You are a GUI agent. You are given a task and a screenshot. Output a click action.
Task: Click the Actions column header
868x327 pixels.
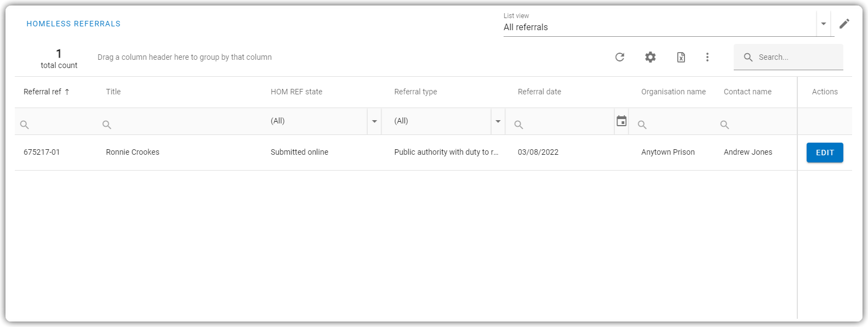click(x=825, y=92)
